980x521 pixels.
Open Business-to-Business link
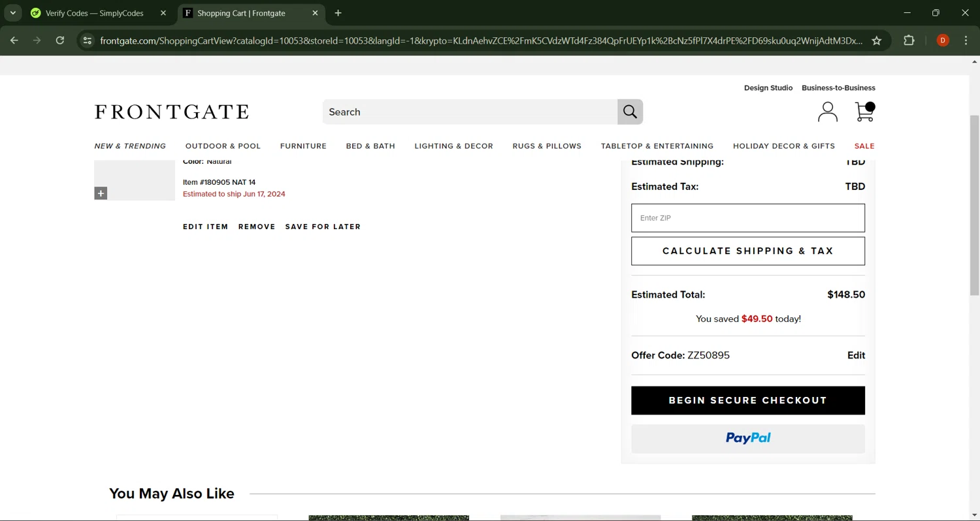(x=838, y=87)
